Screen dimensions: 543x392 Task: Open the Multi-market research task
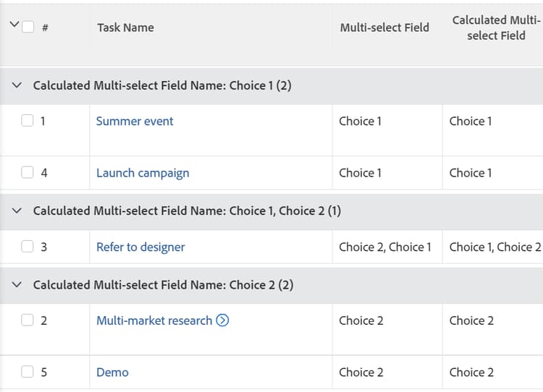(154, 320)
